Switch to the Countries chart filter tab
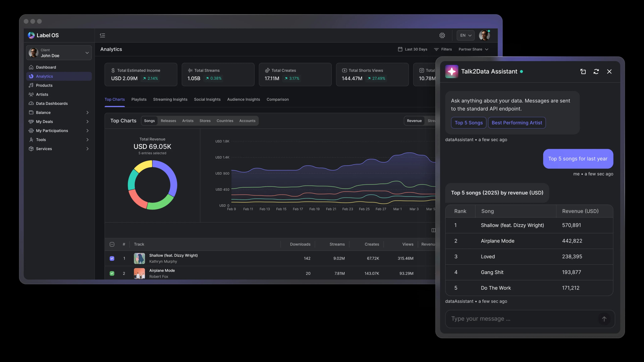644x362 pixels. (x=225, y=121)
